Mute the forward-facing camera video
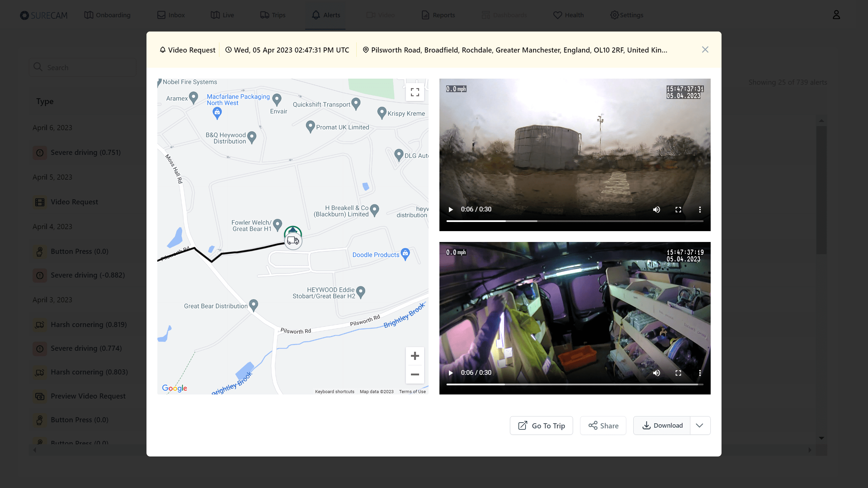The width and height of the screenshot is (868, 488). [x=656, y=209]
